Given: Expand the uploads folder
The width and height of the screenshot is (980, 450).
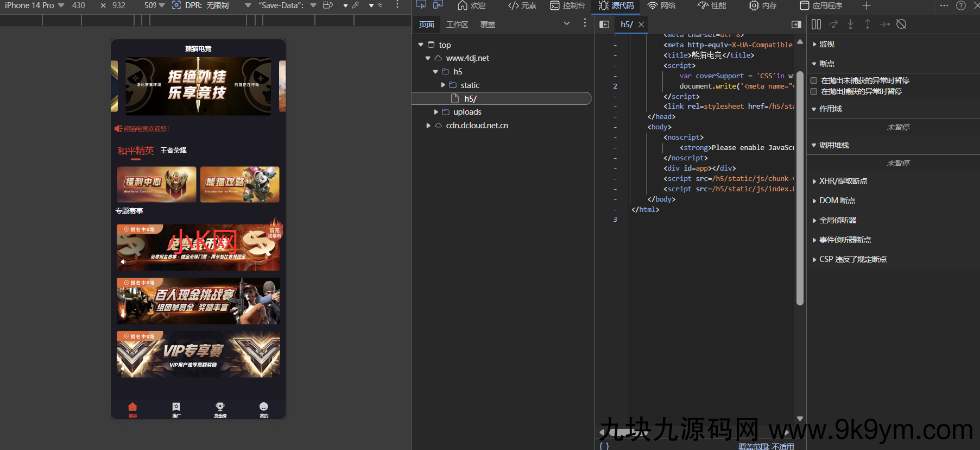Looking at the screenshot, I should pyautogui.click(x=436, y=112).
